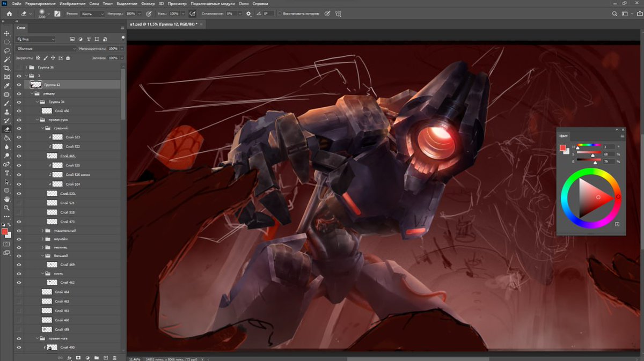Select the Crop tool
Image resolution: width=644 pixels, height=361 pixels.
(6, 68)
